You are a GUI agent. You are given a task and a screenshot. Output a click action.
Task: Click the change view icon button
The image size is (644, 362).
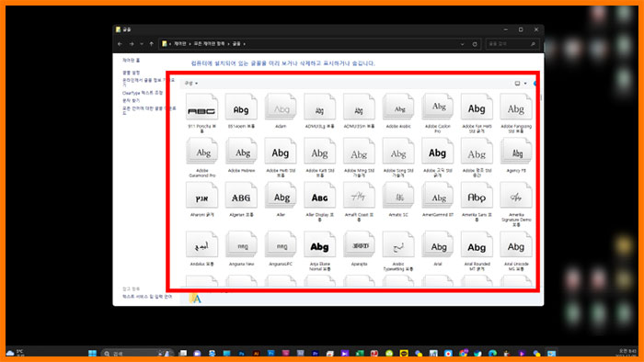click(517, 84)
